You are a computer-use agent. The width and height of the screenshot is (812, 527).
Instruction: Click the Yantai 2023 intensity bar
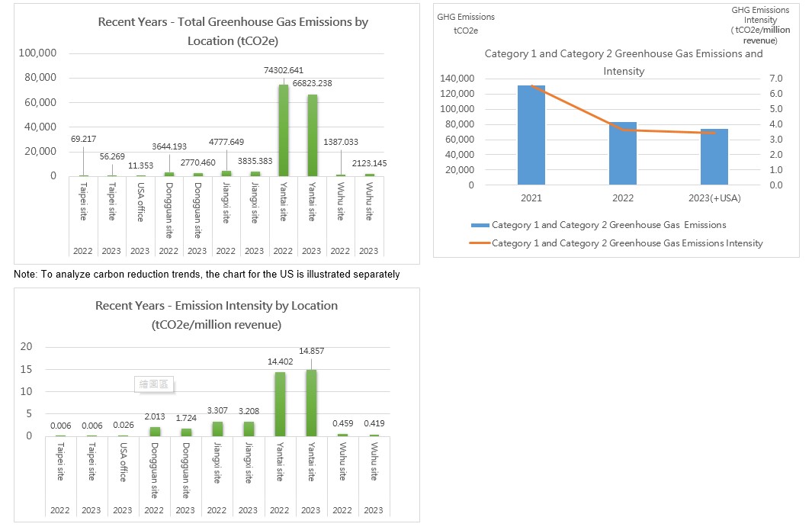(x=310, y=403)
